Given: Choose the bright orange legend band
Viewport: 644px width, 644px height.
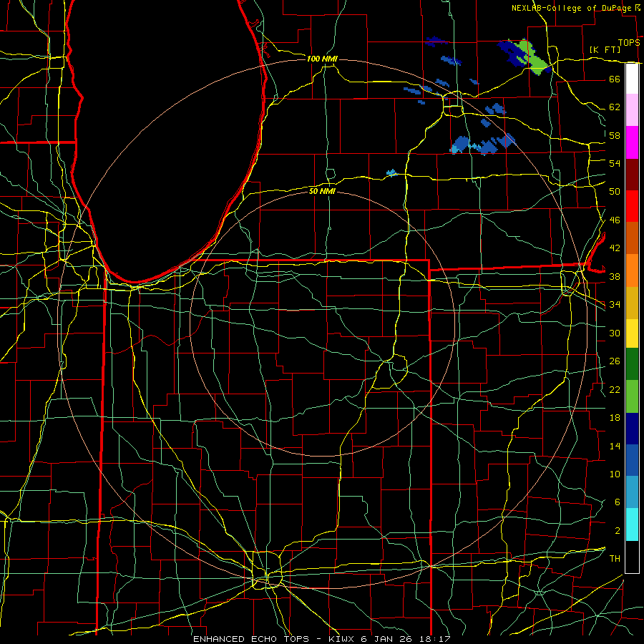Looking at the screenshot, I should pyautogui.click(x=632, y=270).
